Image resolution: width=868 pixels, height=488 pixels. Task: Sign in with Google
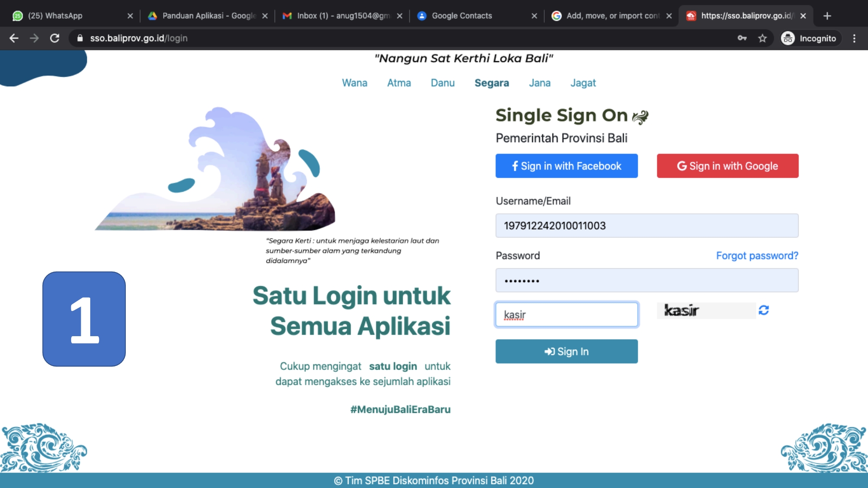[727, 166]
